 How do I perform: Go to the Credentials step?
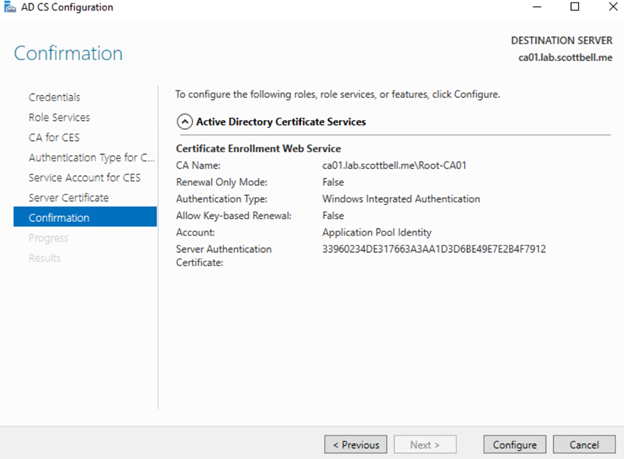(54, 97)
